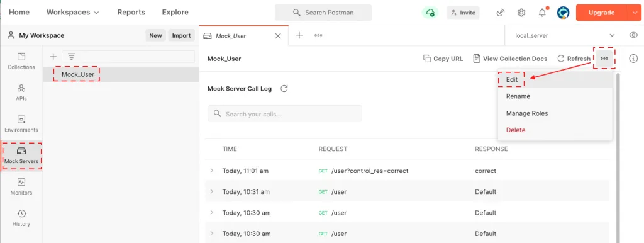644x243 pixels.
Task: Open the info panel icon
Action: [x=634, y=59]
